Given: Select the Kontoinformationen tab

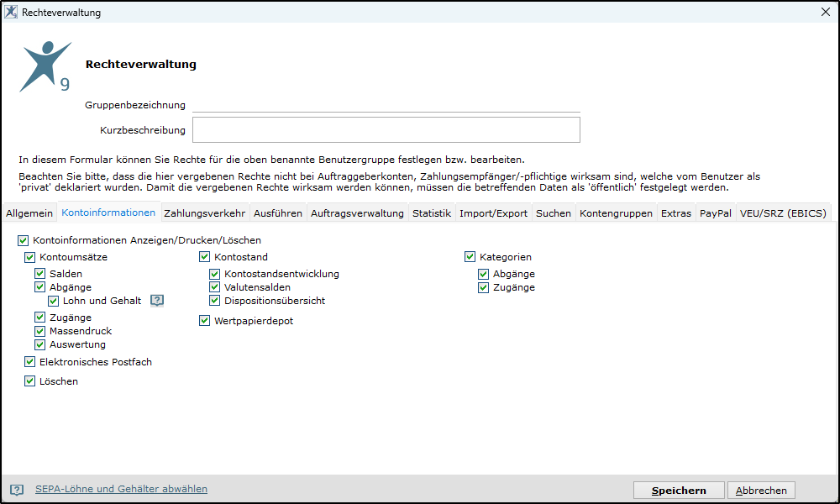Looking at the screenshot, I should point(108,212).
